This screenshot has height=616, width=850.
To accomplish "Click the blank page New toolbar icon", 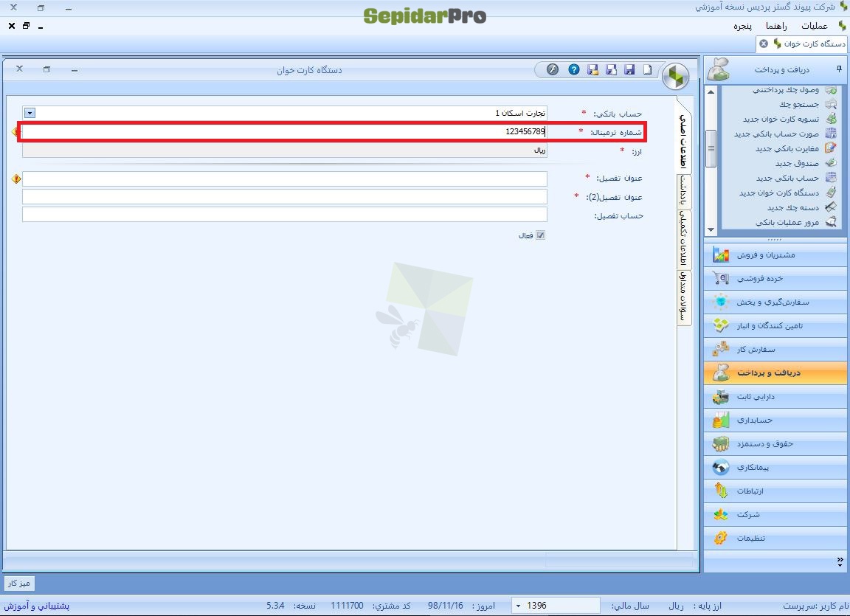I will coord(647,69).
